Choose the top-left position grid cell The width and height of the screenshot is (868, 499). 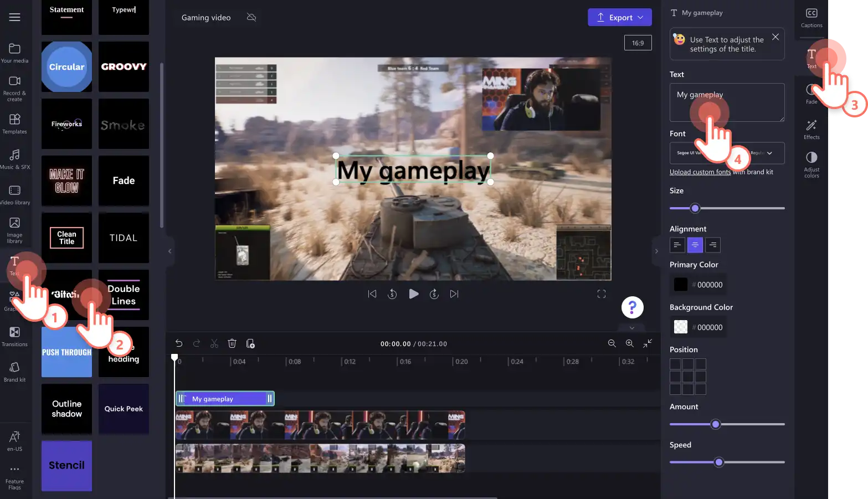[675, 364]
